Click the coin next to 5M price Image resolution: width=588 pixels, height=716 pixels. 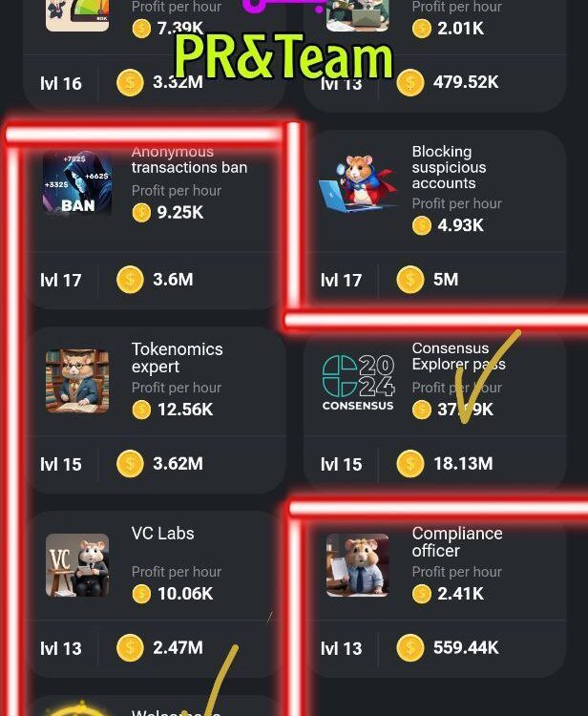point(410,280)
